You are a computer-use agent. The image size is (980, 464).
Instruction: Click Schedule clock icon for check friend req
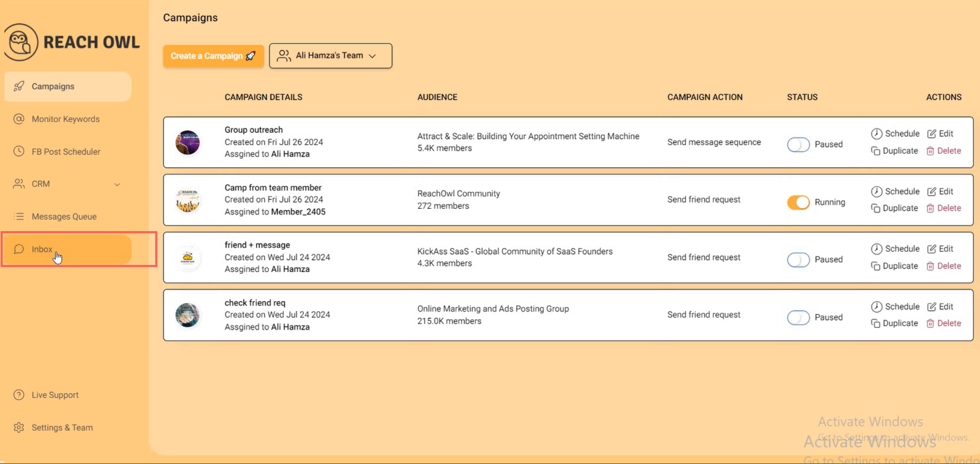[876, 306]
